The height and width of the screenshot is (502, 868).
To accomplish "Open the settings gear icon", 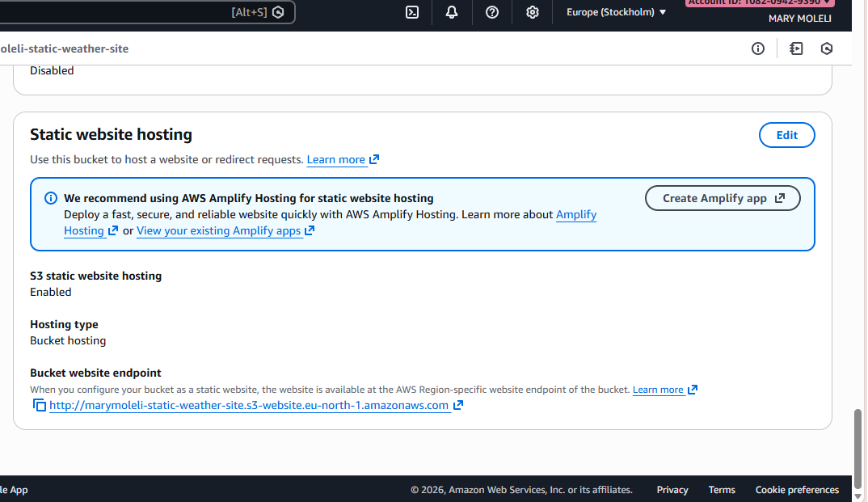I will coord(532,12).
